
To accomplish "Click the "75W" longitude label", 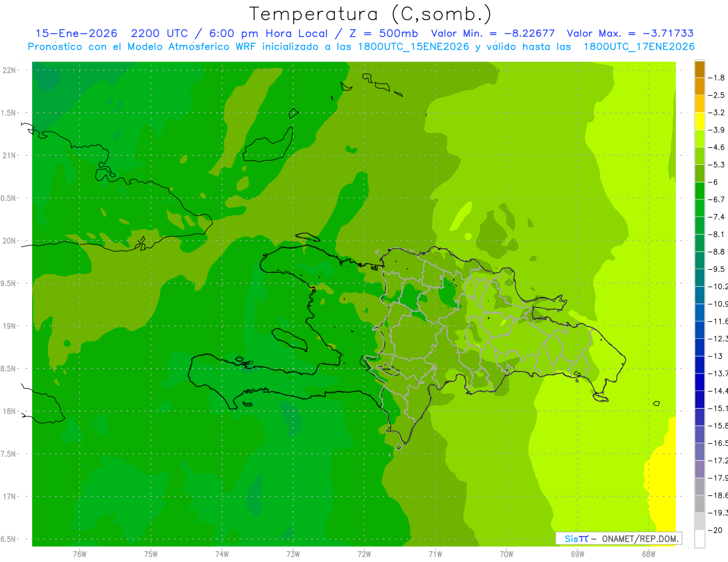I will point(151,554).
